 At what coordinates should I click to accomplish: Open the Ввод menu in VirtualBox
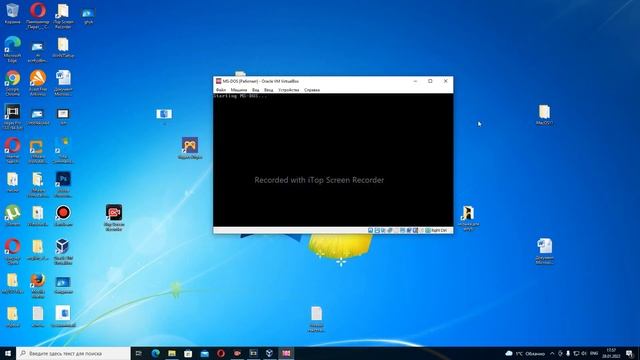269,90
